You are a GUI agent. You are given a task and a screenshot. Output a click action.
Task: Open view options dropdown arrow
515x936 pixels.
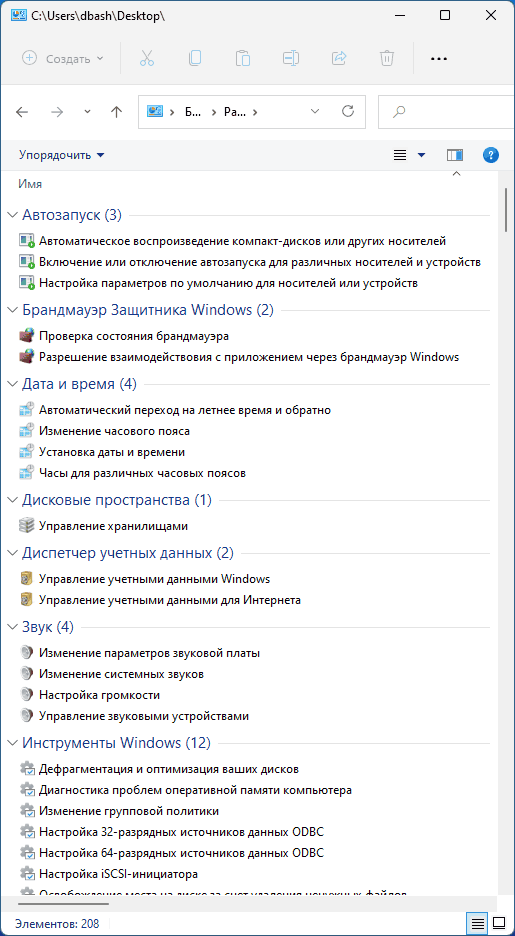tap(421, 155)
